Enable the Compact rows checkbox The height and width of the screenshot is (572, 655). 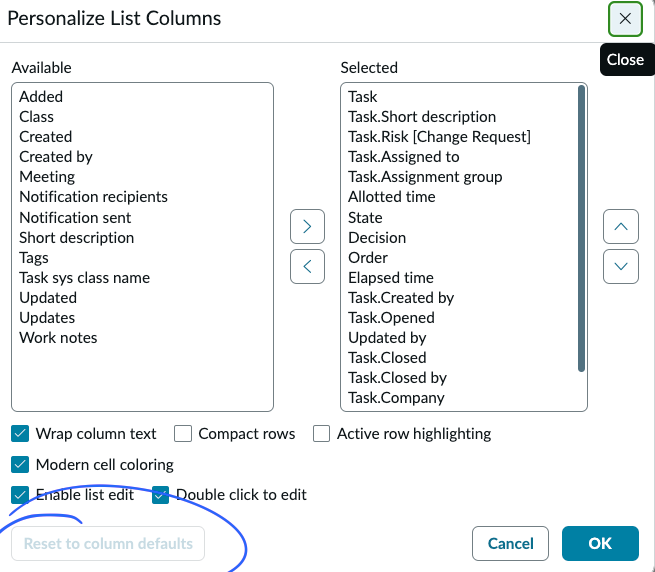(183, 434)
